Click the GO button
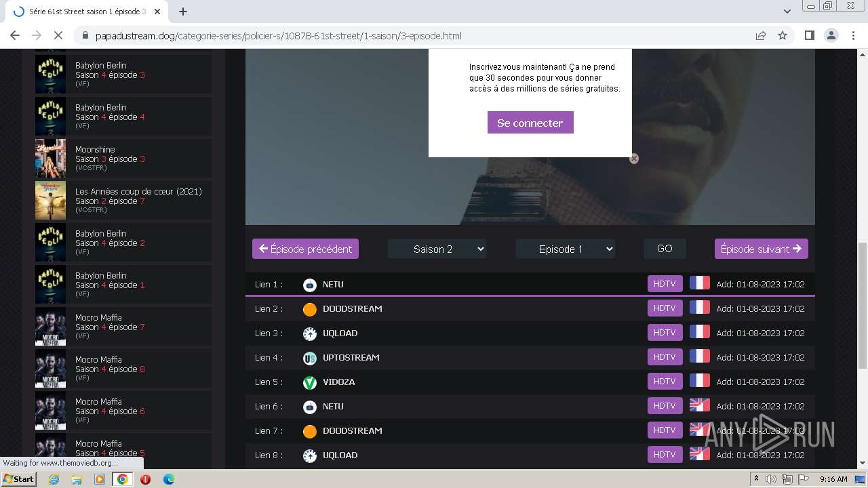Screen dimensions: 868x488 pos(665,249)
